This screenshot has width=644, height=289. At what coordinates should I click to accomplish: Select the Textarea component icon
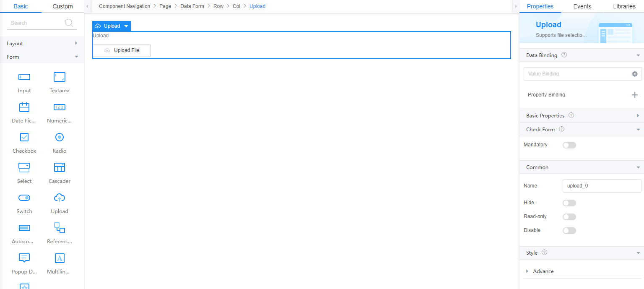coord(60,77)
